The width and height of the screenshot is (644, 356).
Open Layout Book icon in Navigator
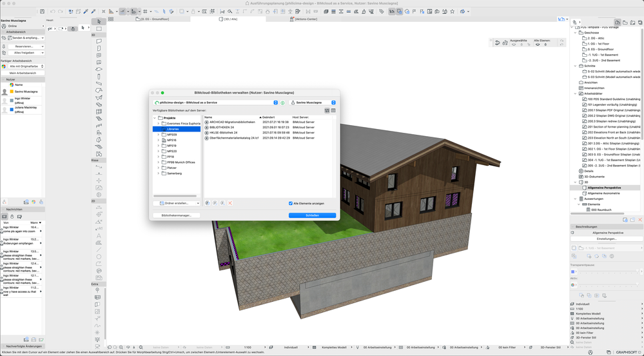tap(633, 22)
